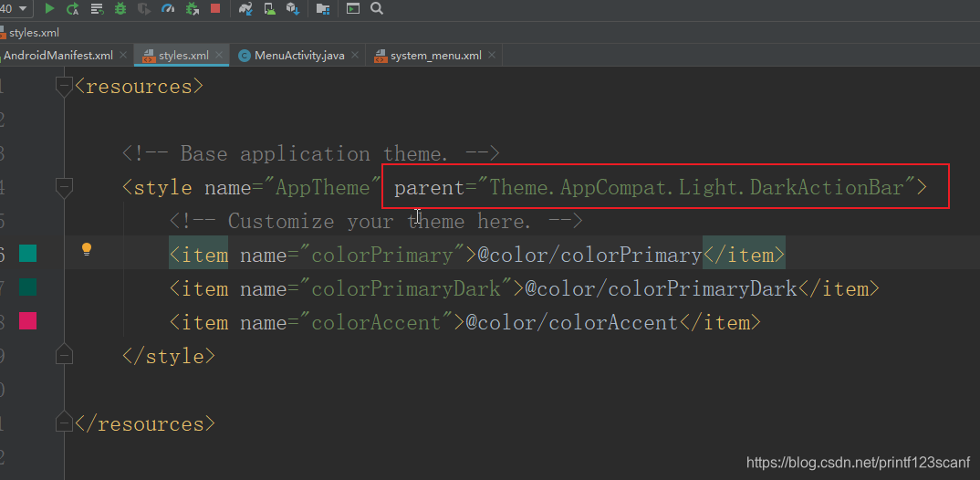Viewport: 980px width, 480px height.
Task: Click fold marker at closing resources tag
Action: (x=64, y=422)
